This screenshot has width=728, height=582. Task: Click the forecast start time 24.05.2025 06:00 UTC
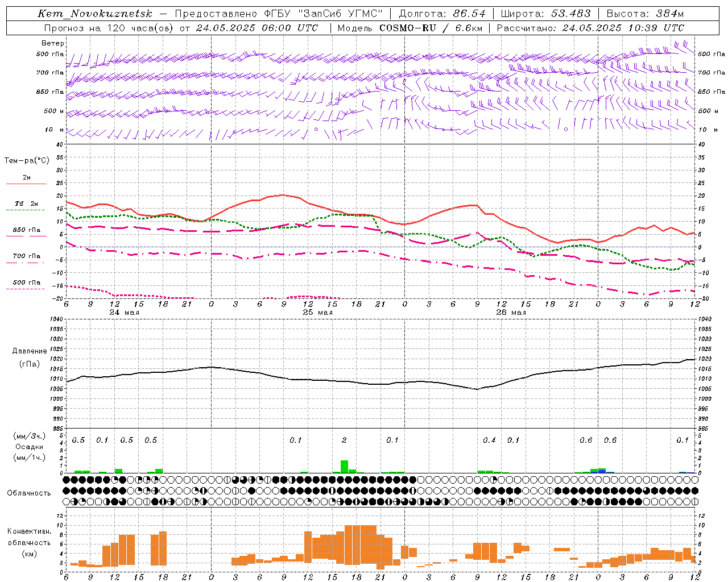pos(257,28)
